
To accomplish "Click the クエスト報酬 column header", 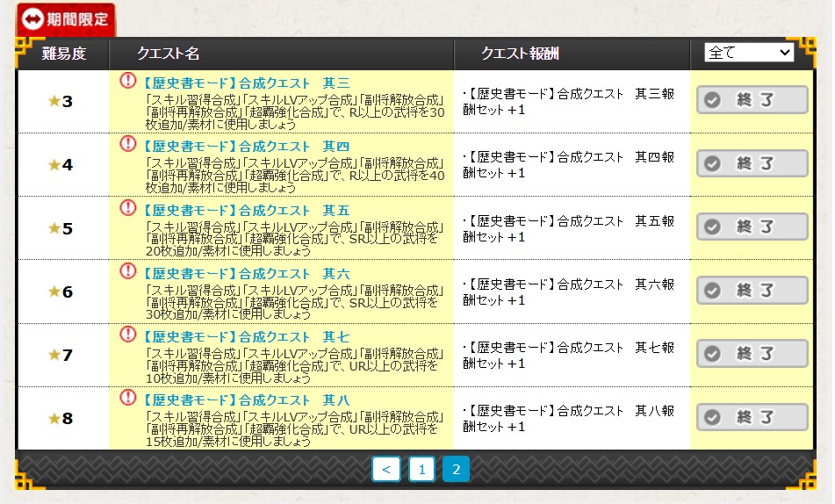I will (520, 54).
